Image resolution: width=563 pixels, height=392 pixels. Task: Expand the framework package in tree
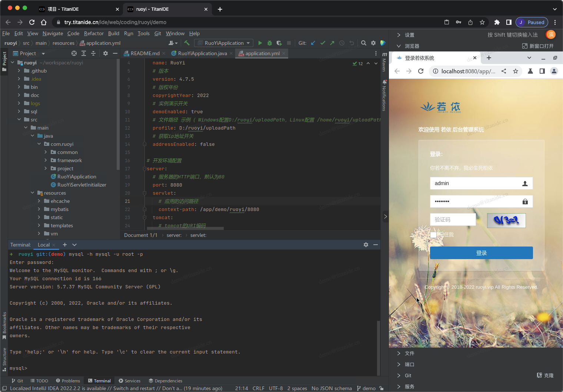[46, 160]
